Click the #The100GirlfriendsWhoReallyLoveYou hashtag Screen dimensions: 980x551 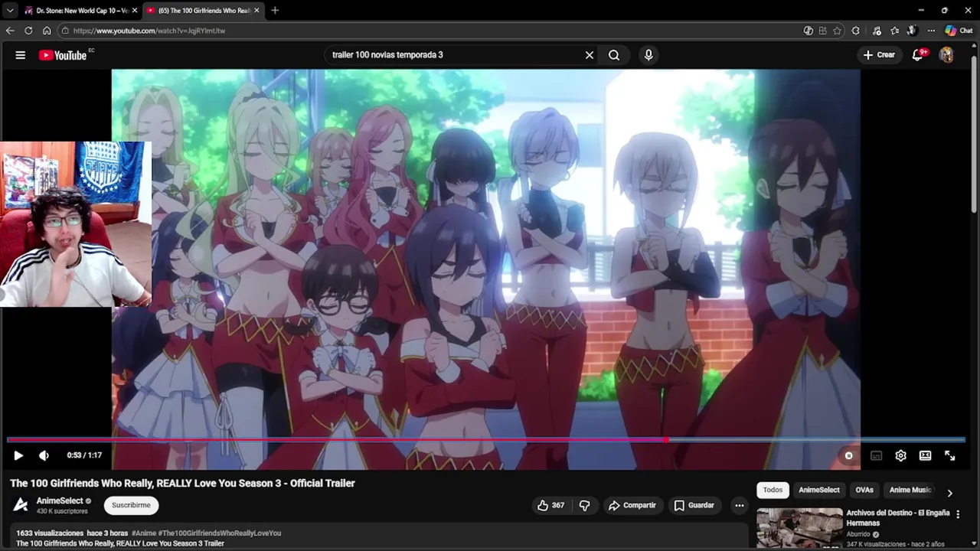click(x=220, y=533)
